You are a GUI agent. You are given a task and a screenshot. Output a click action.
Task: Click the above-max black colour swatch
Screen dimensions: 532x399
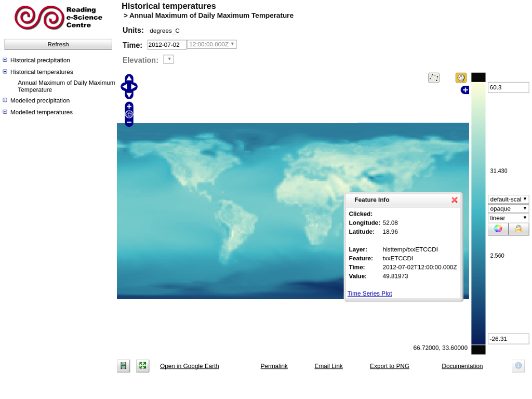click(478, 77)
